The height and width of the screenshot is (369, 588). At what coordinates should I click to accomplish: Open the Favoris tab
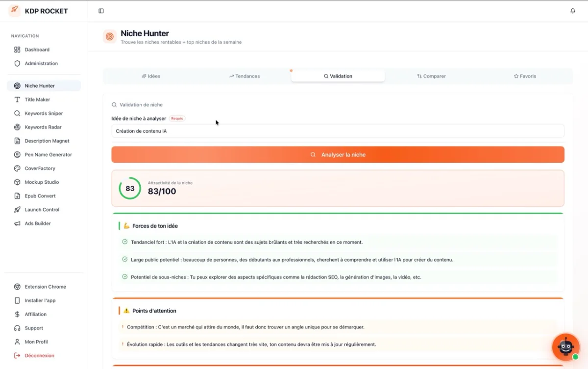click(x=525, y=76)
